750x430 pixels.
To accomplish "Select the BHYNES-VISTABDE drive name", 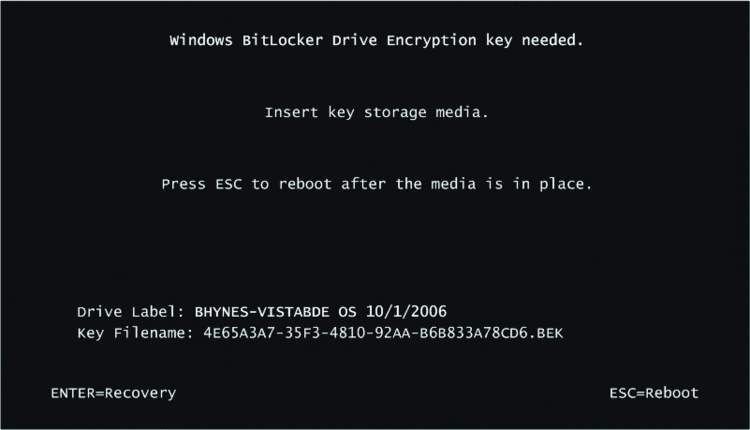I will [262, 312].
